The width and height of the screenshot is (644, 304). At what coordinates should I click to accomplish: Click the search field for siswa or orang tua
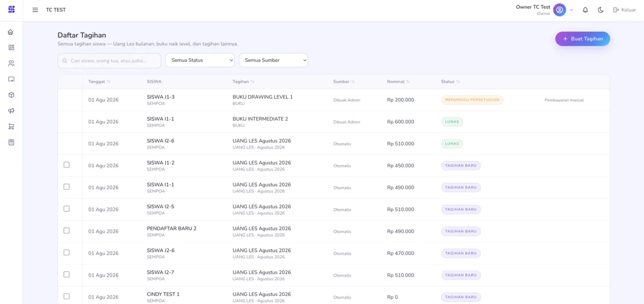point(109,61)
